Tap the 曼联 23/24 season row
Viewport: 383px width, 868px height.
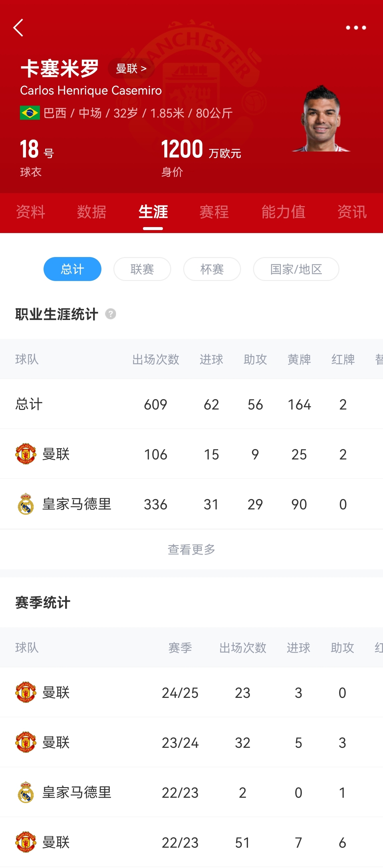click(x=191, y=742)
